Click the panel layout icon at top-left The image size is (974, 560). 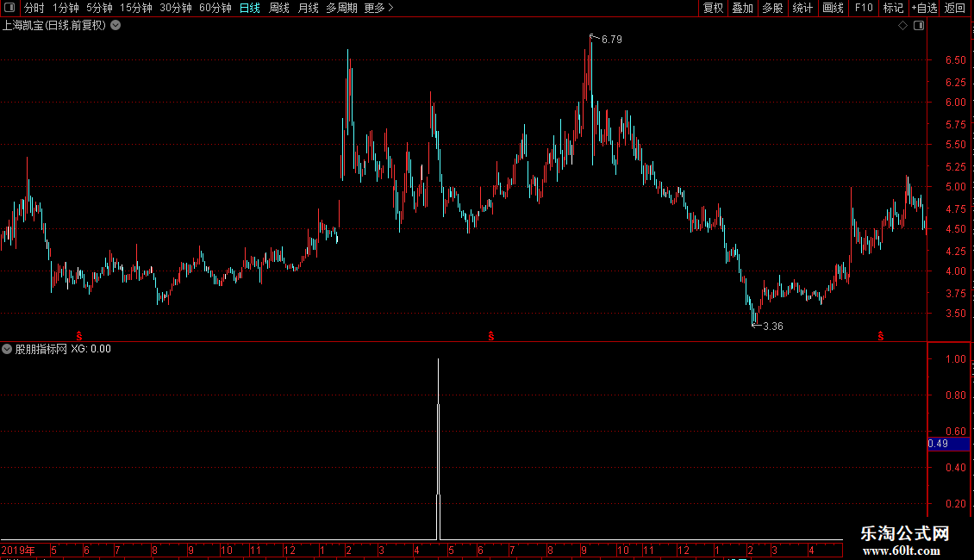pyautogui.click(x=9, y=8)
